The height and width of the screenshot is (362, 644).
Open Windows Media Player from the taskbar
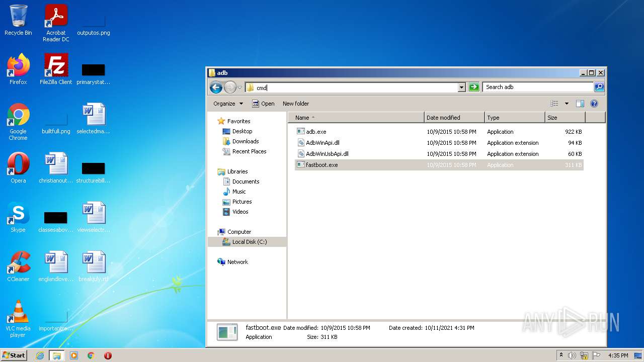click(74, 355)
